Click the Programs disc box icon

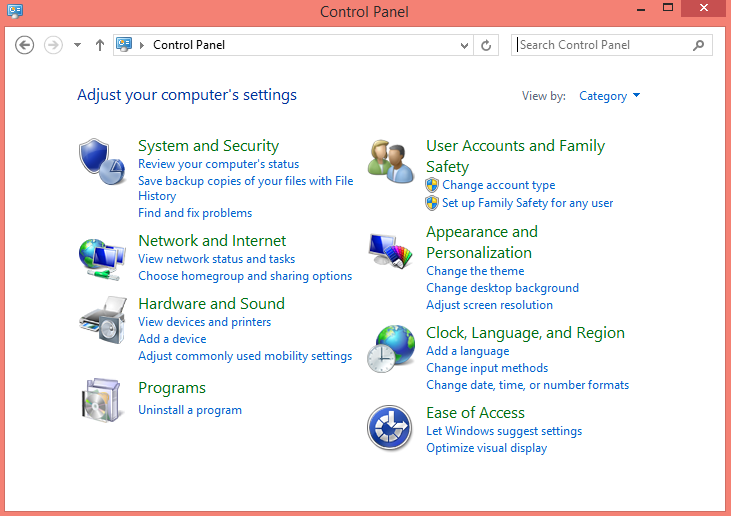101,400
